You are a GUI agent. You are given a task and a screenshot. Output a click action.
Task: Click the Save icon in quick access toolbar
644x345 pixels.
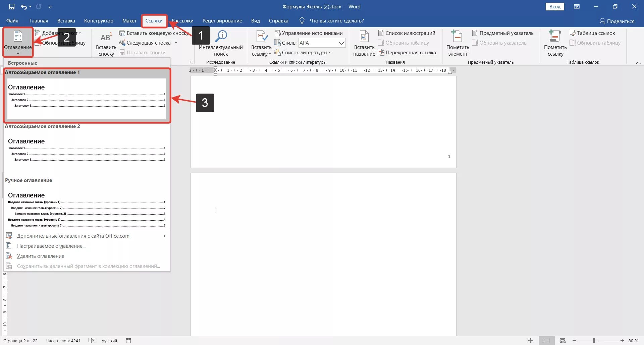[x=12, y=7]
